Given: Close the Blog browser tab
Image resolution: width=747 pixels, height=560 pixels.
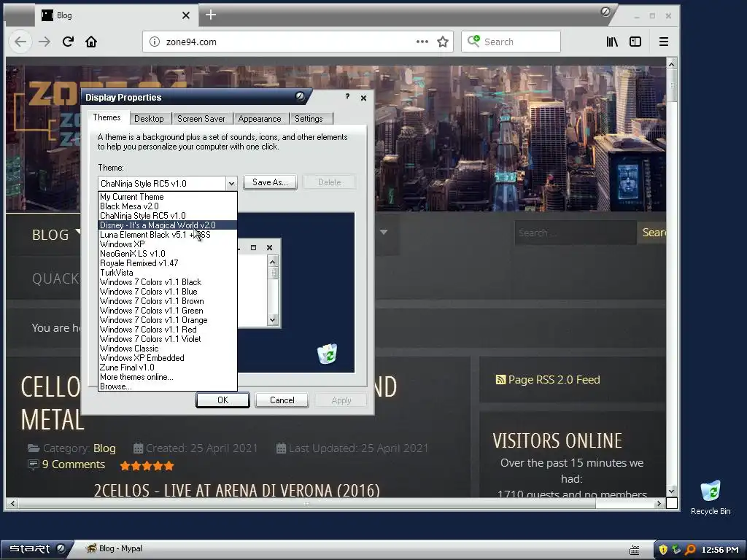Looking at the screenshot, I should pos(186,15).
